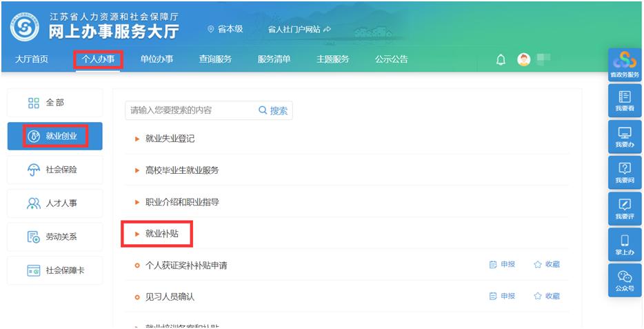644x329 pixels.
Task: Open the 掌上办 mobile icon
Action: point(625,245)
